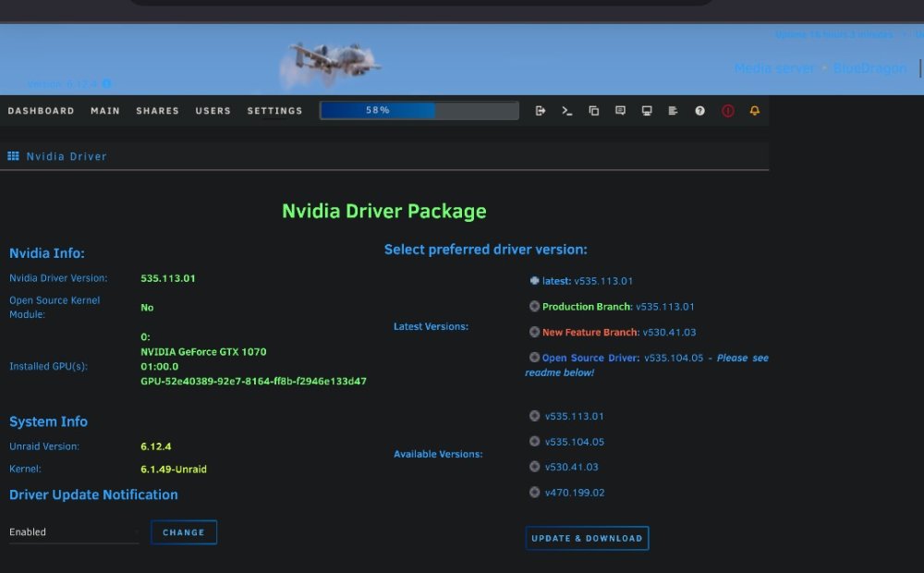Click the help question mark icon
This screenshot has height=573, width=924.
tap(699, 111)
